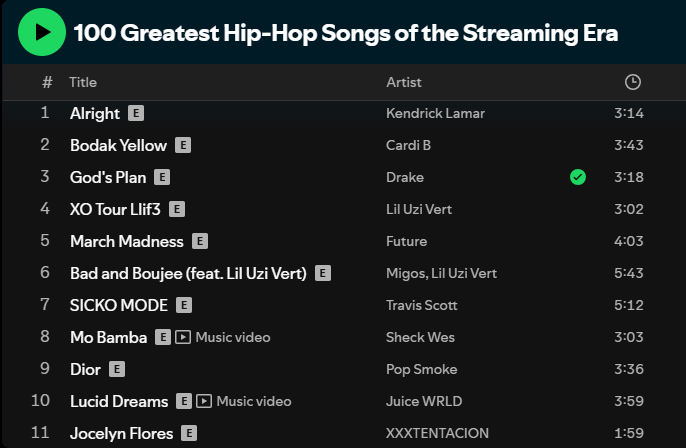
Task: Select the song XO Tour Llif3
Action: coord(115,209)
